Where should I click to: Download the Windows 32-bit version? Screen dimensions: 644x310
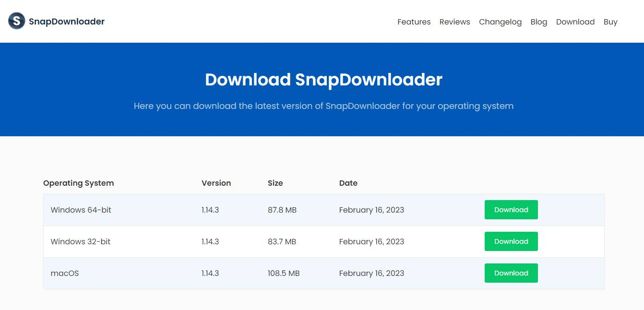(x=511, y=241)
